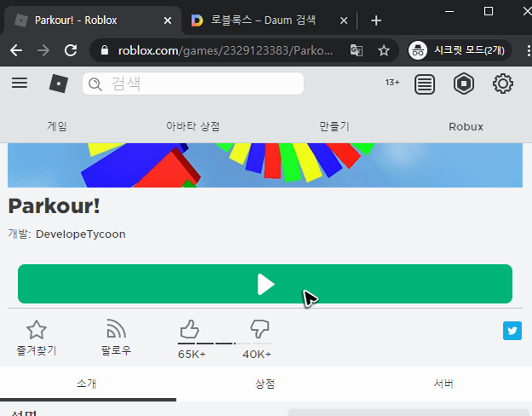Like the game with thumbs up
The image size is (532, 416).
189,329
